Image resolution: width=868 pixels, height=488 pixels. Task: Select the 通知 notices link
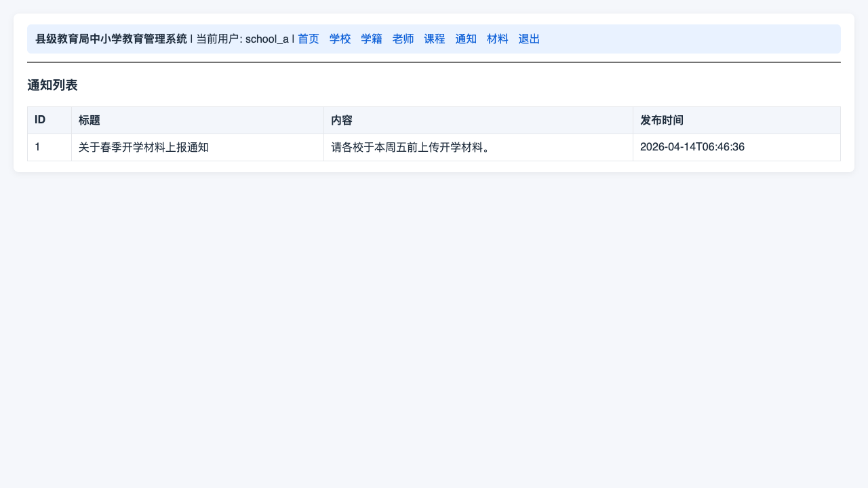coord(466,39)
